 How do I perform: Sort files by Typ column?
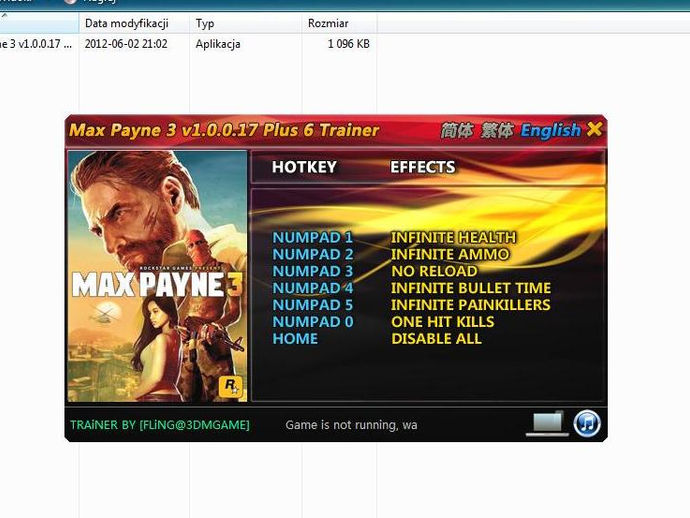pos(246,23)
